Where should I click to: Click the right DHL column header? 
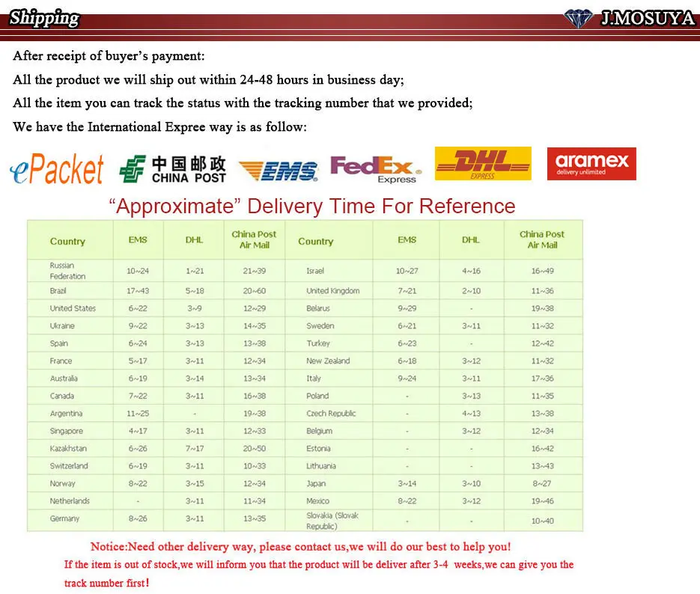pyautogui.click(x=471, y=240)
